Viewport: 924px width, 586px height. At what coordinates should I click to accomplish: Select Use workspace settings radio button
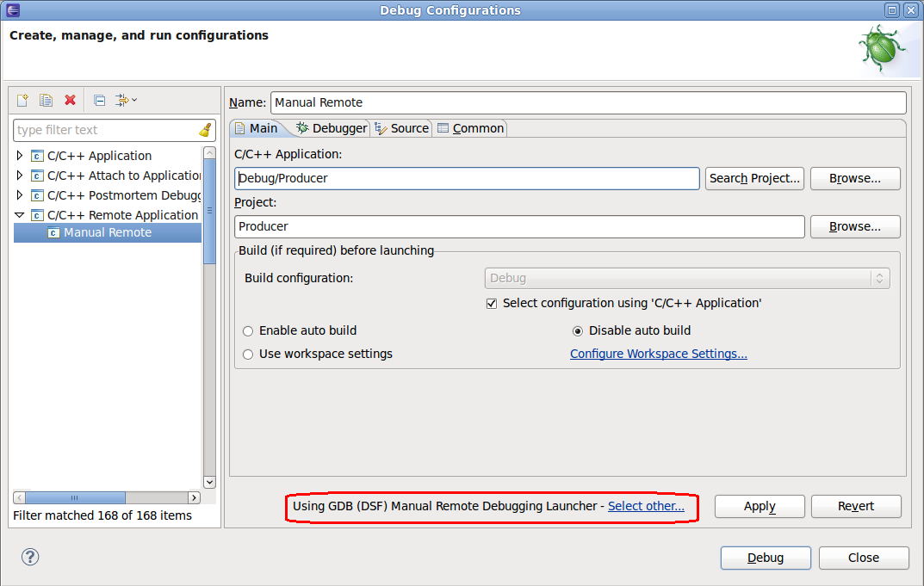[248, 354]
